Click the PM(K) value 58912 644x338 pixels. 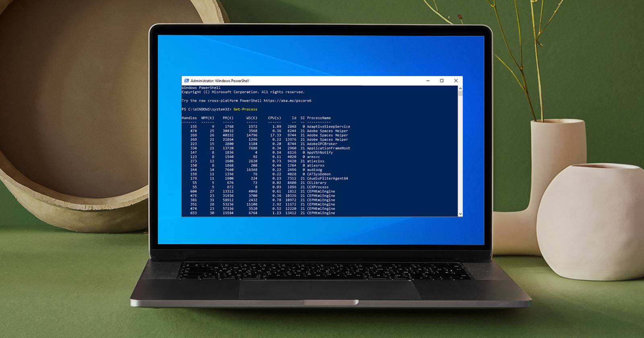tap(228, 200)
